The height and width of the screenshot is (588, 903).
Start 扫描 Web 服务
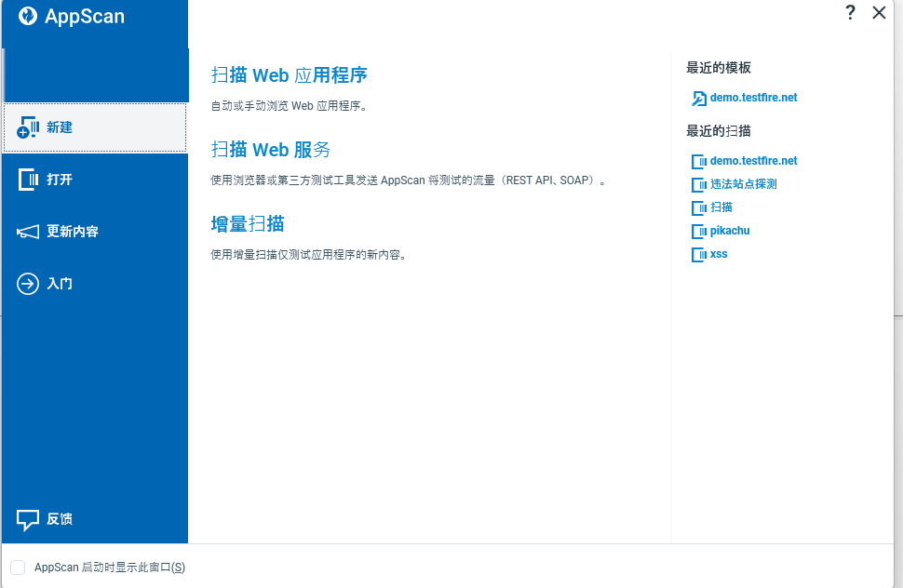(x=271, y=150)
